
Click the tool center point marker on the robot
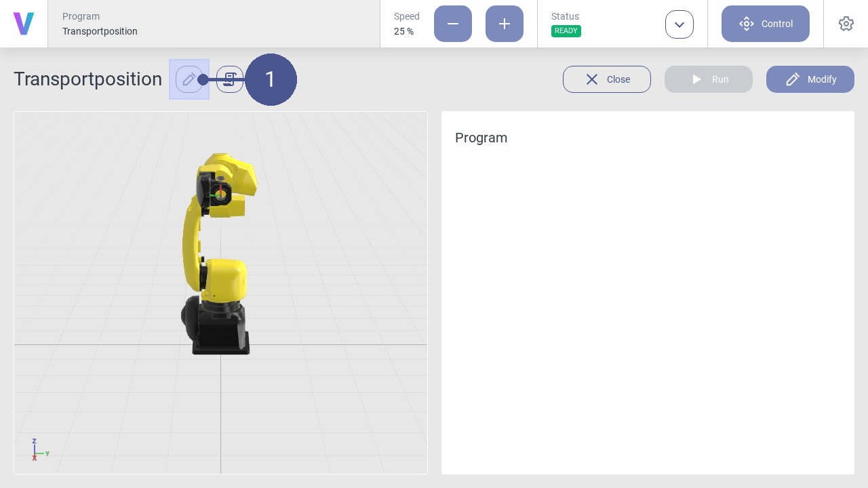pyautogui.click(x=220, y=195)
